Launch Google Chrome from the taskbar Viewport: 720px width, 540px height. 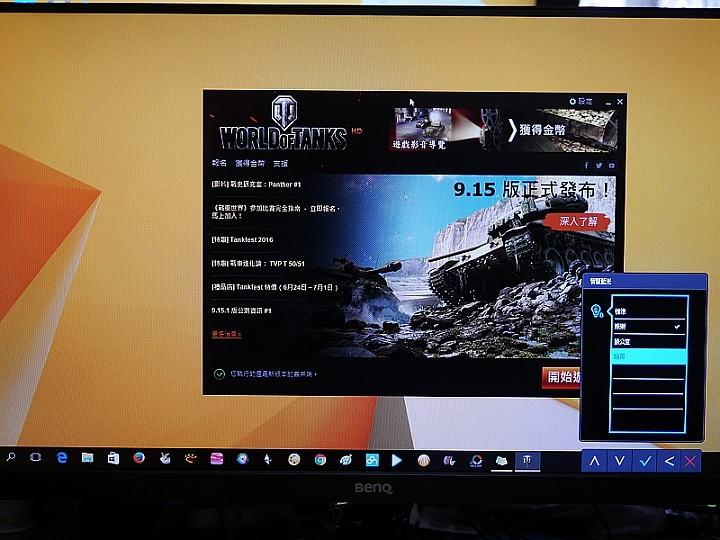pos(320,460)
